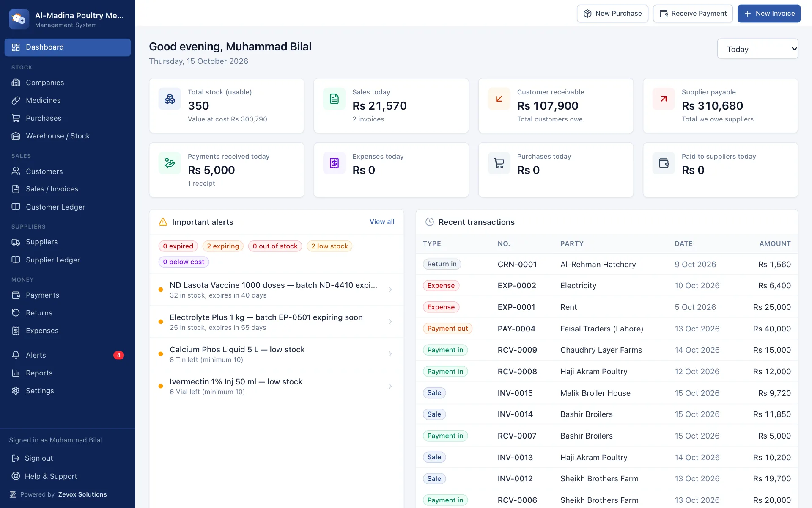This screenshot has height=508, width=812.
Task: Go to the Dashboard menu item
Action: (x=68, y=47)
